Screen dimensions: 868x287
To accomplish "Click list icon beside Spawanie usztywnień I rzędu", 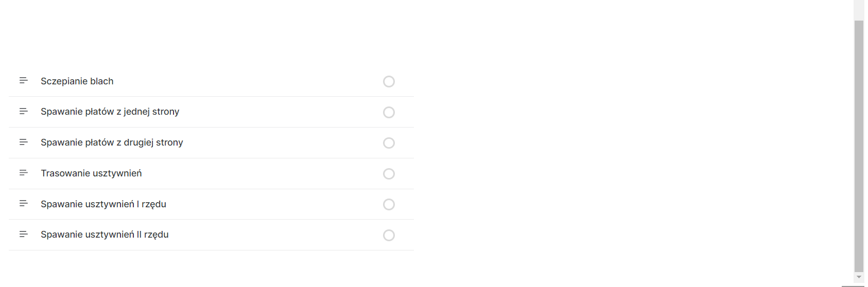I will click(23, 204).
